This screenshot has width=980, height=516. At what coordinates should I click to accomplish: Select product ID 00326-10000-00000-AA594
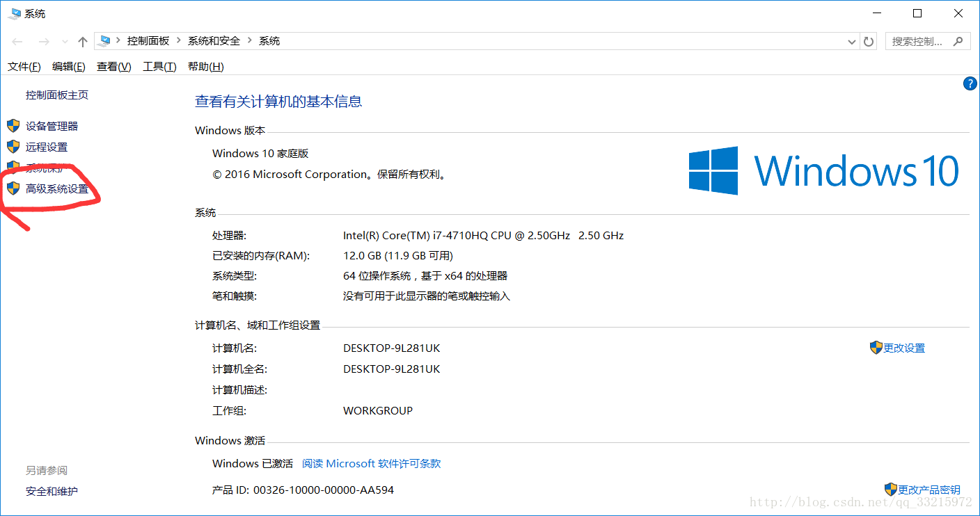coord(324,490)
